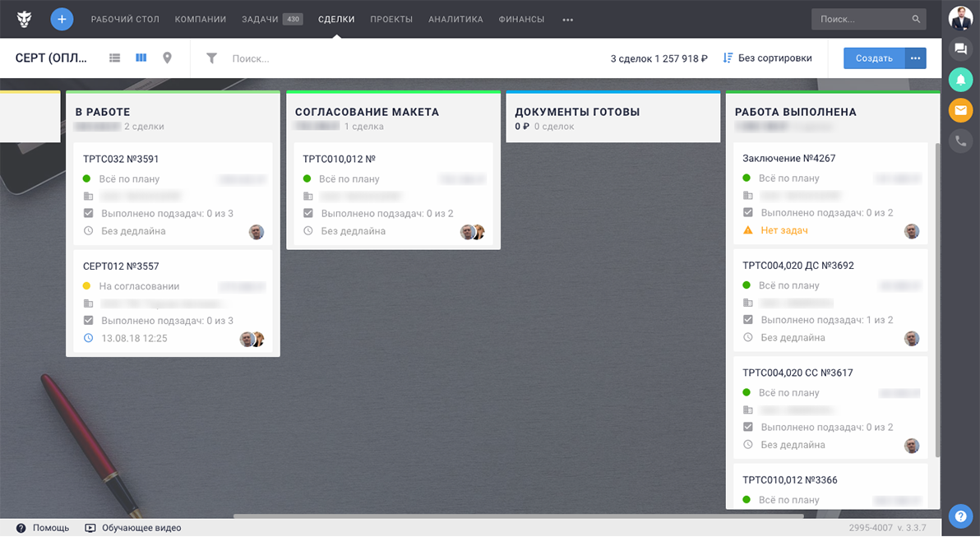Open map view with pin icon
The width and height of the screenshot is (980, 537).
167,58
